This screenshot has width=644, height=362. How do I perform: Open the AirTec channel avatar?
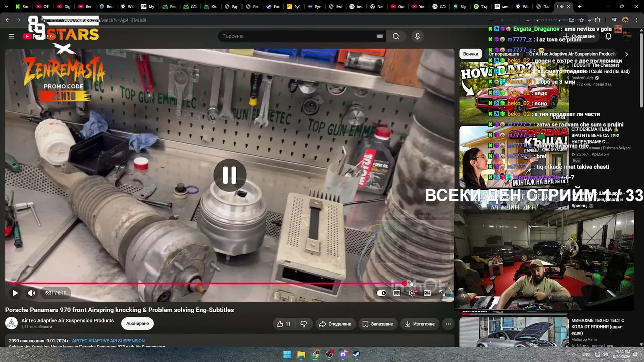(x=11, y=323)
